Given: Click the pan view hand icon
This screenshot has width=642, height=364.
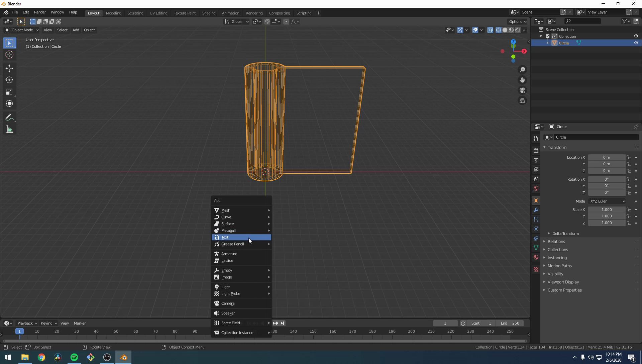Looking at the screenshot, I should 522,80.
